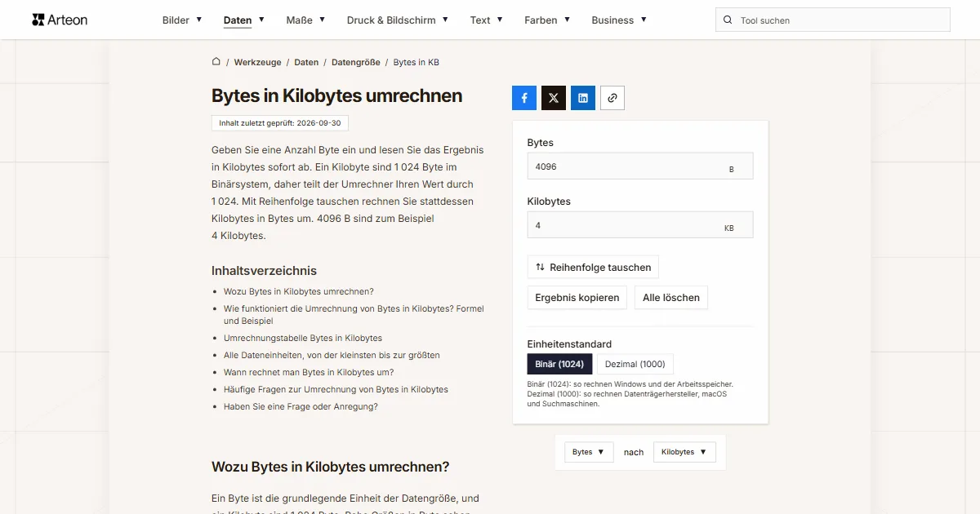The width and height of the screenshot is (980, 514).
Task: Swap order with Reihenfolge tauschen
Action: [x=593, y=267]
